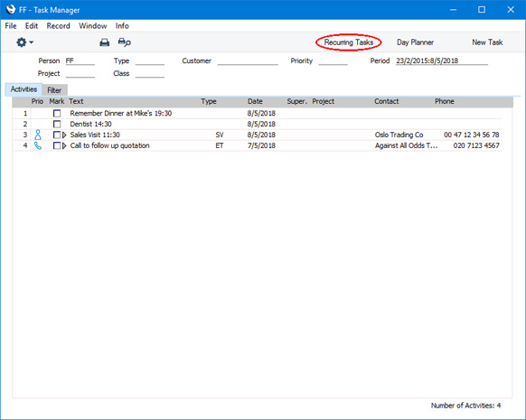Switch to the Filter tab

[54, 90]
